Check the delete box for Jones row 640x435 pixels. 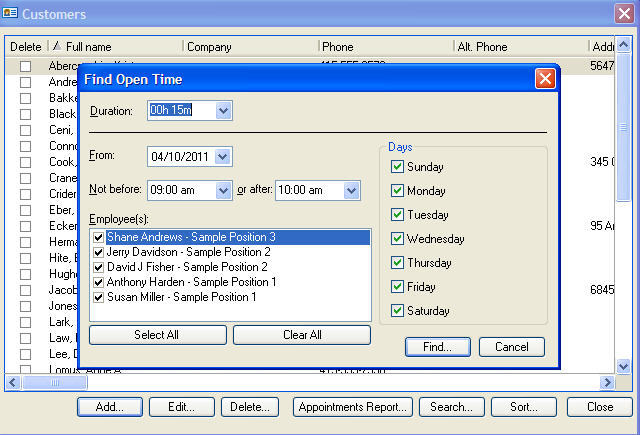[26, 306]
